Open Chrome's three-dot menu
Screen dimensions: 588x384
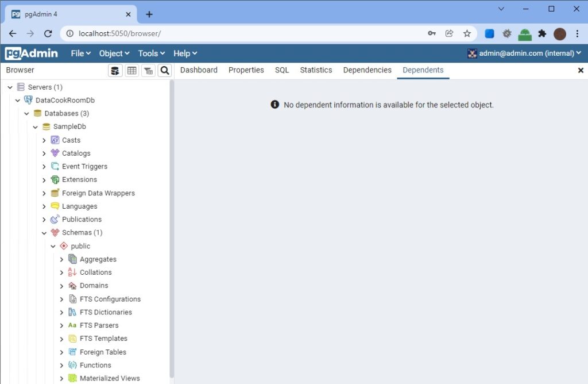[577, 33]
